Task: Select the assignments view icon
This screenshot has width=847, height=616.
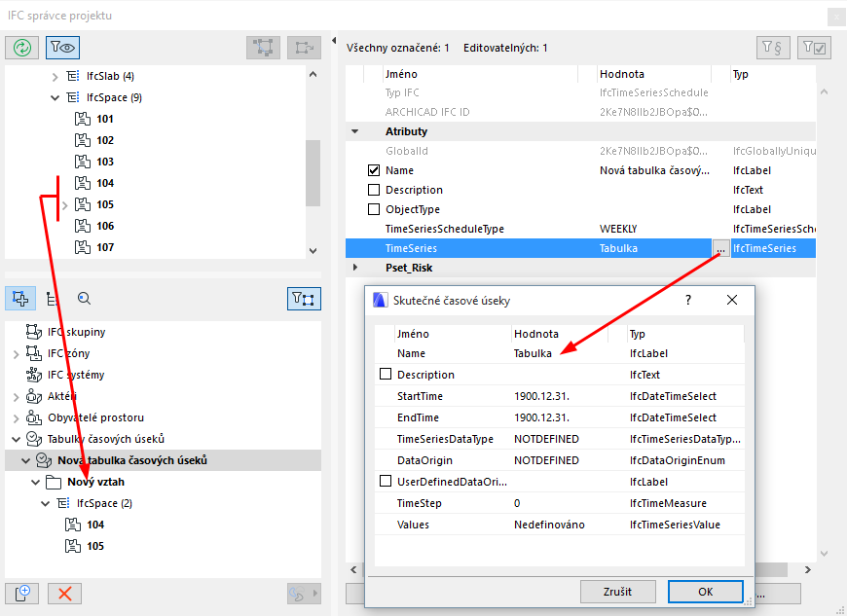Action: point(20,299)
